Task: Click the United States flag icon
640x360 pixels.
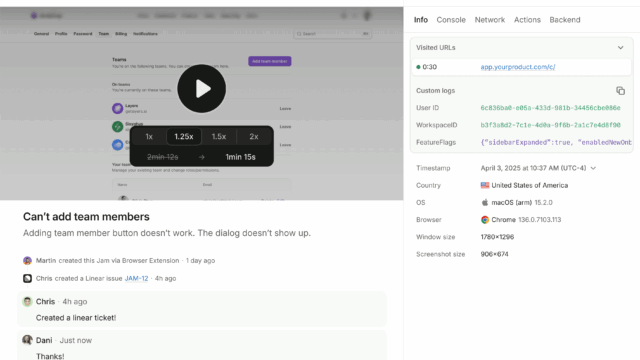Action: click(x=485, y=185)
